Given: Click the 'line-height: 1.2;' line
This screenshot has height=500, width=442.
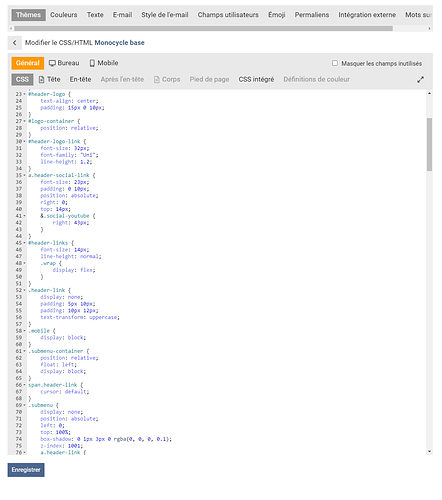Looking at the screenshot, I should [x=66, y=162].
